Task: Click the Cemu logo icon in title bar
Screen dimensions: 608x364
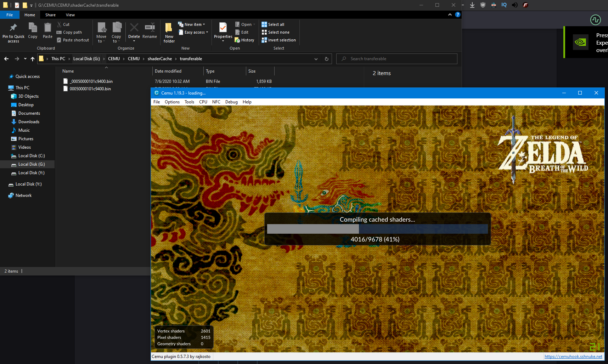Action: [157, 93]
